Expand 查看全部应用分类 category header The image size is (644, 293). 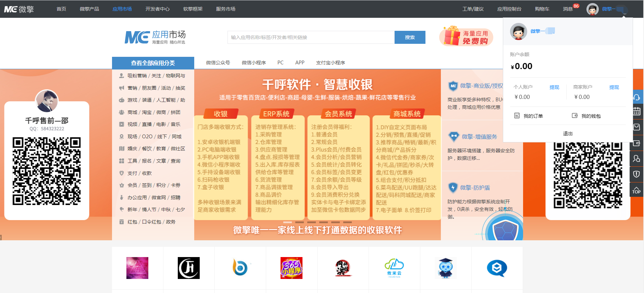(153, 63)
